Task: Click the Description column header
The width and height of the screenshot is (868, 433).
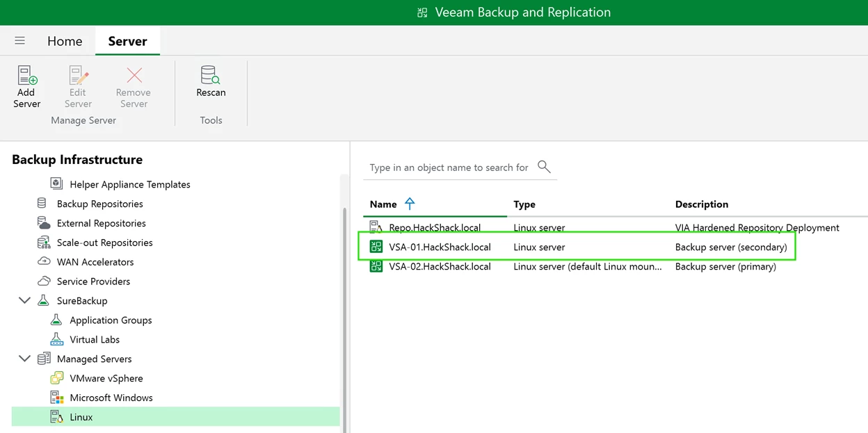Action: pos(701,204)
